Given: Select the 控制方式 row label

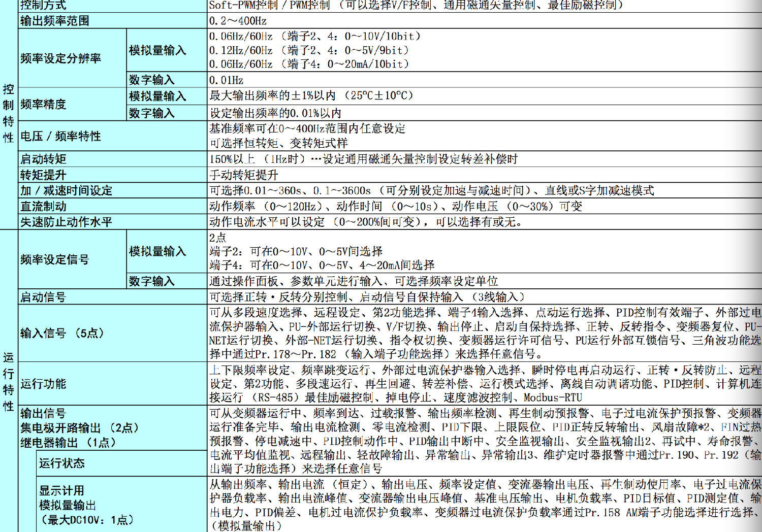Looking at the screenshot, I should 44,6.
